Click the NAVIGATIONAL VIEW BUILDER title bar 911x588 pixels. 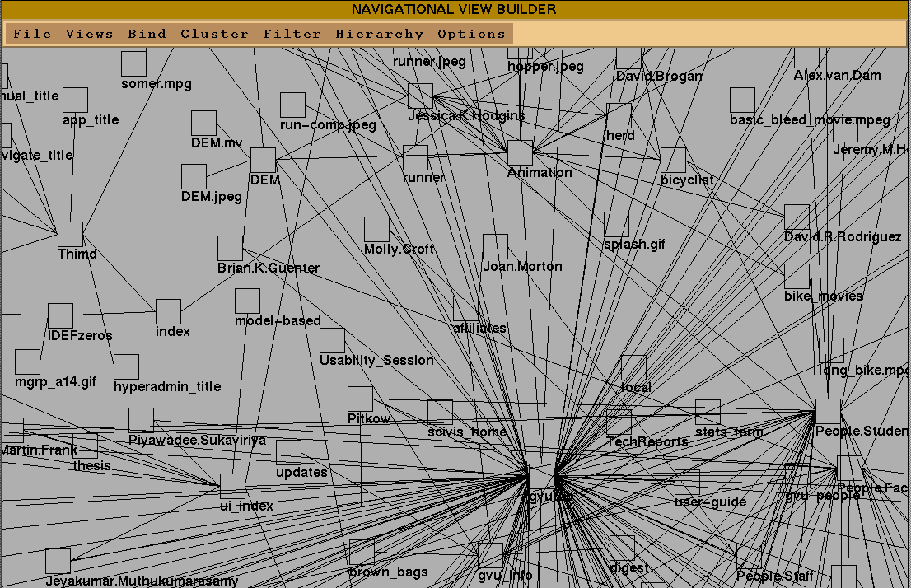[455, 10]
